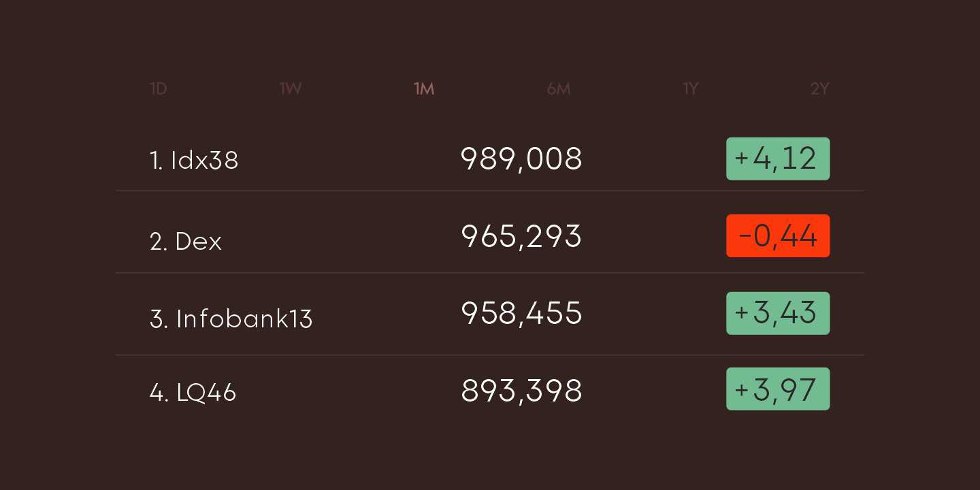Click the 958,455 value for Infobank13
980x490 pixels.
[521, 314]
